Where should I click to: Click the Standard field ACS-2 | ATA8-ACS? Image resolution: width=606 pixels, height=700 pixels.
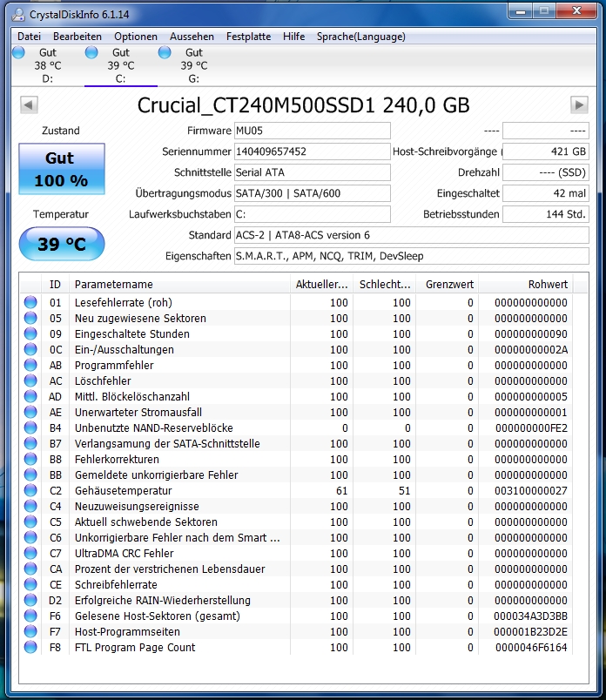click(x=411, y=235)
